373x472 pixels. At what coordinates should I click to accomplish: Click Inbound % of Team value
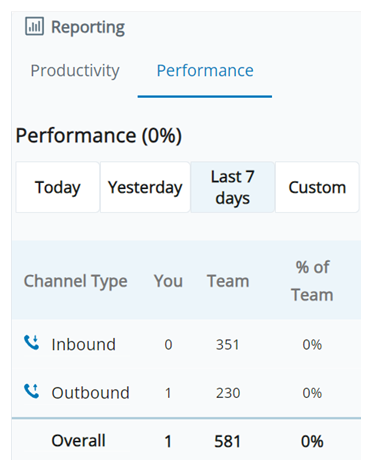312,345
